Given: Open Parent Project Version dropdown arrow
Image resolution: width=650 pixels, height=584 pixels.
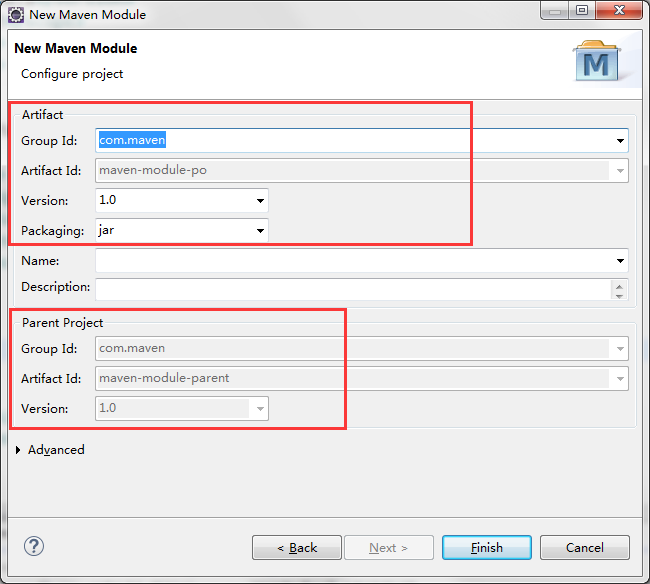Looking at the screenshot, I should [260, 409].
